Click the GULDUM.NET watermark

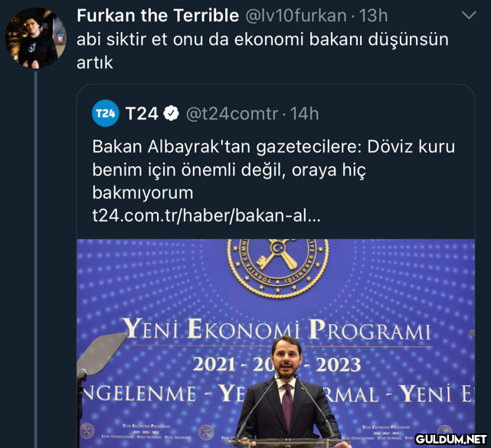point(452,440)
